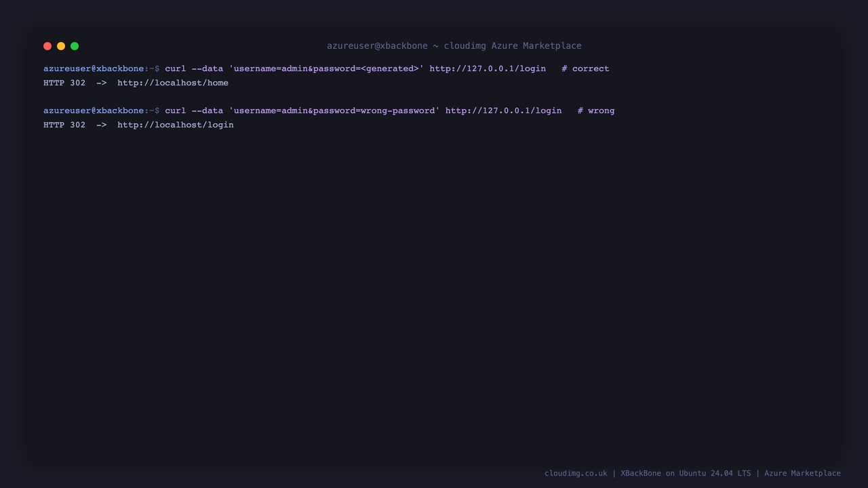Click the '# wrong' comment
The height and width of the screenshot is (488, 868).
tap(596, 110)
